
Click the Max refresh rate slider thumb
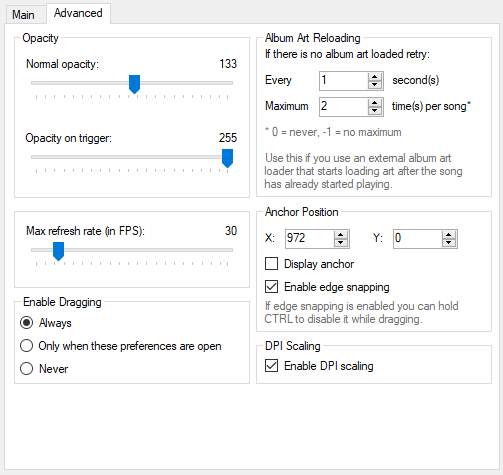(x=58, y=251)
